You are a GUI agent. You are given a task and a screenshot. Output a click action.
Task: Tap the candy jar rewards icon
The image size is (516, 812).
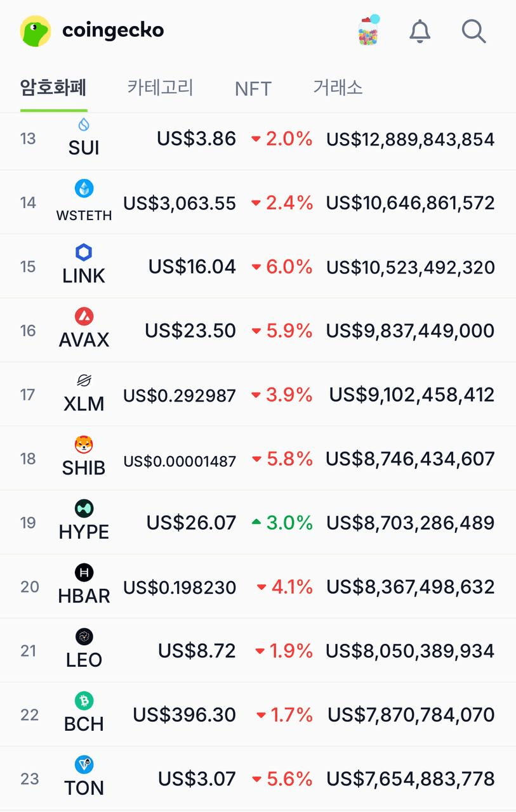point(368,30)
